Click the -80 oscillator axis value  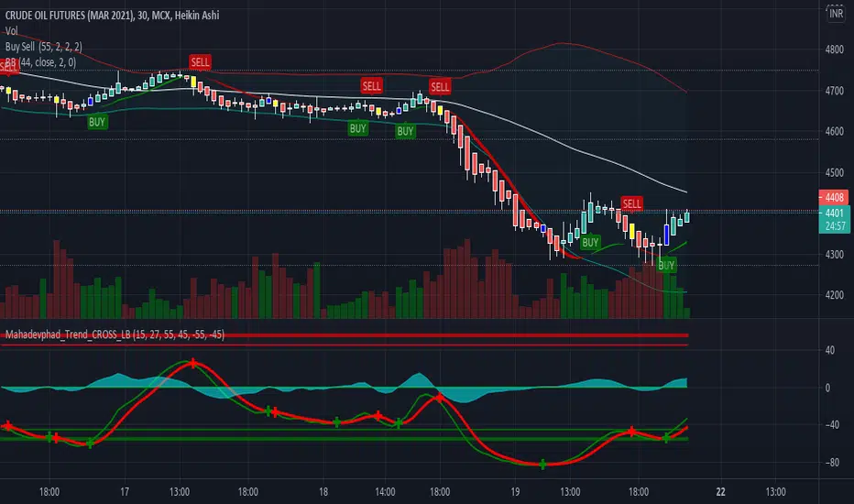831,463
